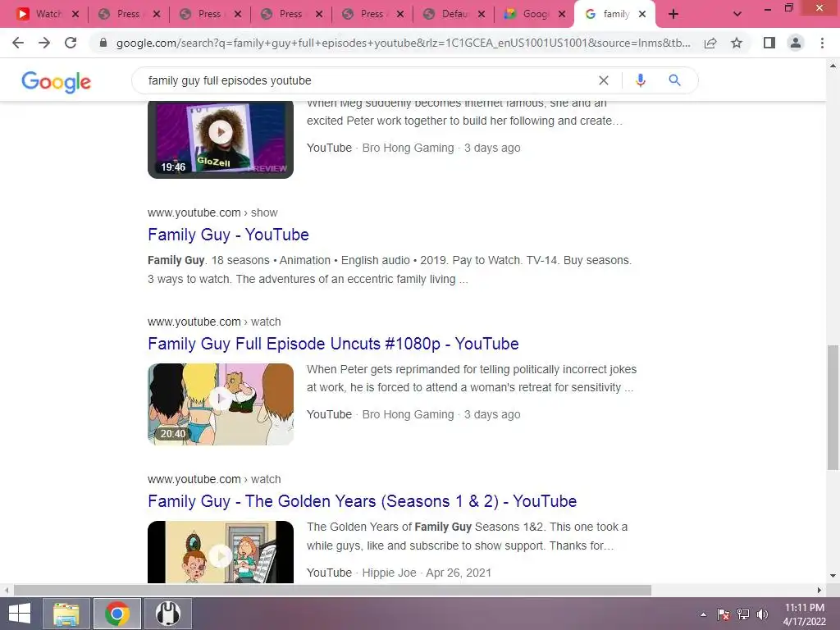Open the Windows Start menu
Viewport: 840px width, 630px height.
(x=20, y=614)
